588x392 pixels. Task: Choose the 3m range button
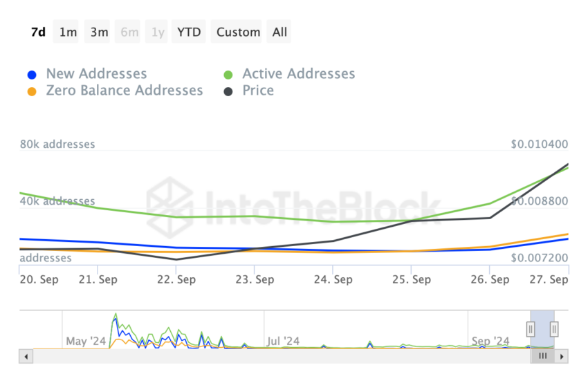[x=99, y=32]
